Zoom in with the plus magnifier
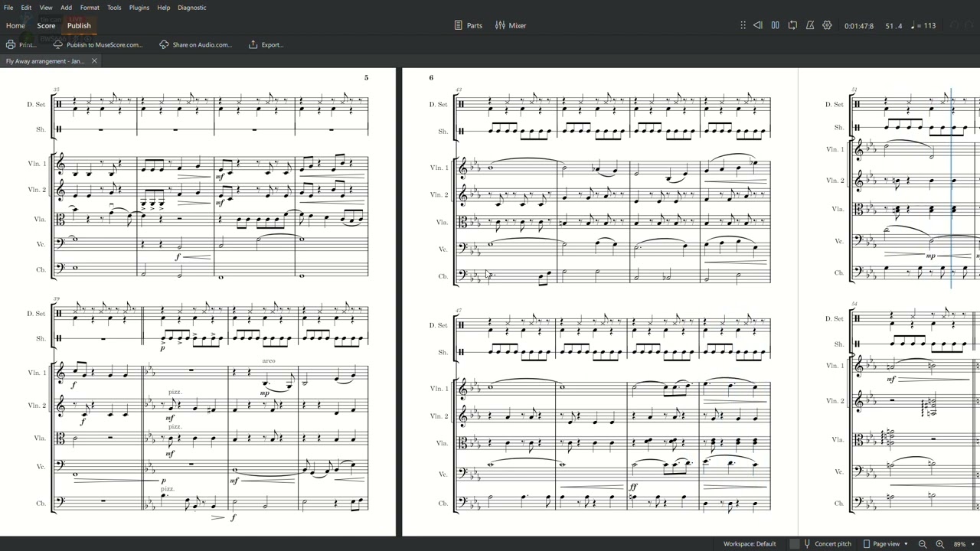The width and height of the screenshot is (980, 551). [x=939, y=544]
